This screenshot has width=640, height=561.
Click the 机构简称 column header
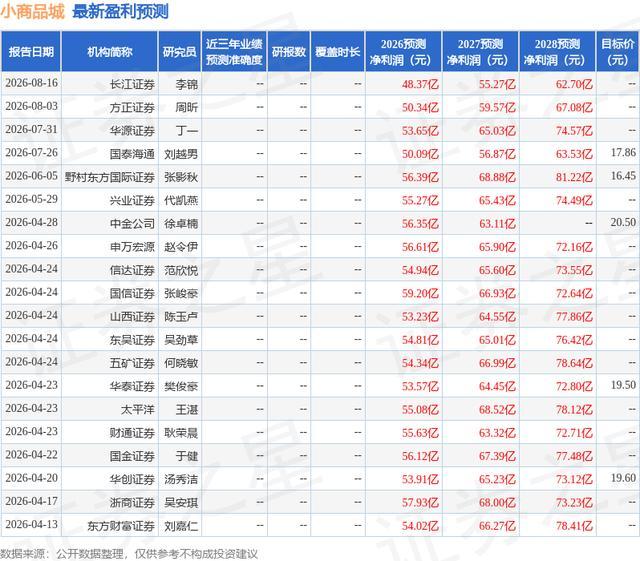pyautogui.click(x=109, y=52)
